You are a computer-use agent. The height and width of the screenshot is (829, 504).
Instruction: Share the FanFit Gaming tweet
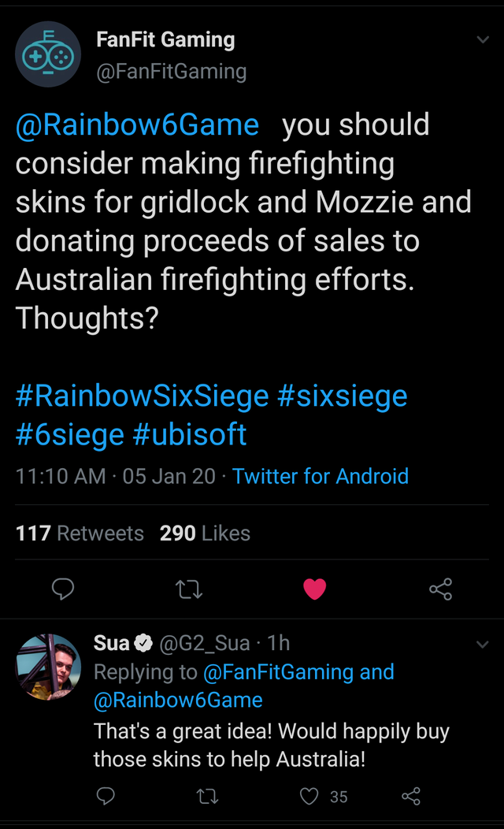point(440,589)
